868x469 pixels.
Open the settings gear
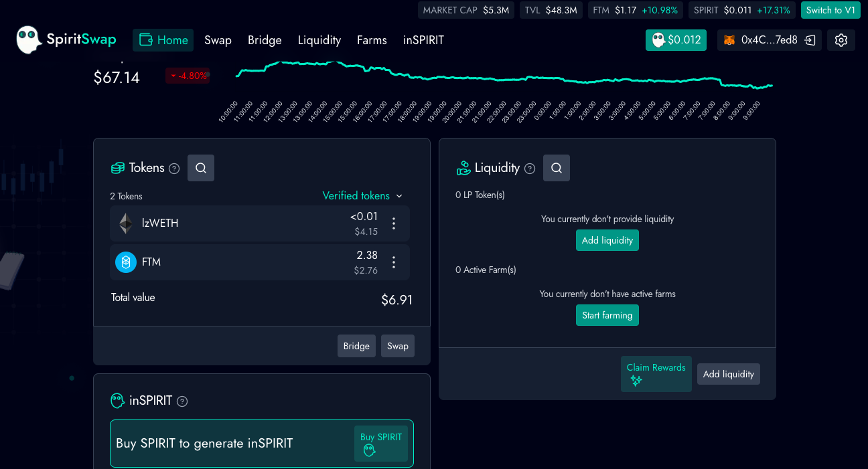pos(841,40)
